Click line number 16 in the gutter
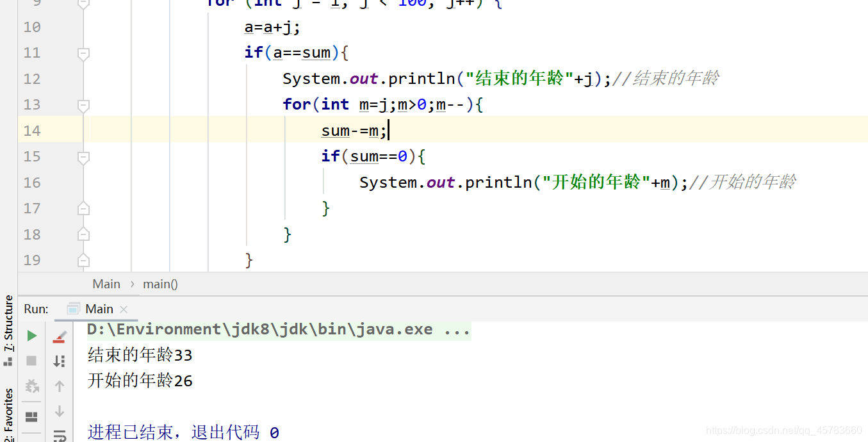The width and height of the screenshot is (868, 442). pyautogui.click(x=31, y=183)
